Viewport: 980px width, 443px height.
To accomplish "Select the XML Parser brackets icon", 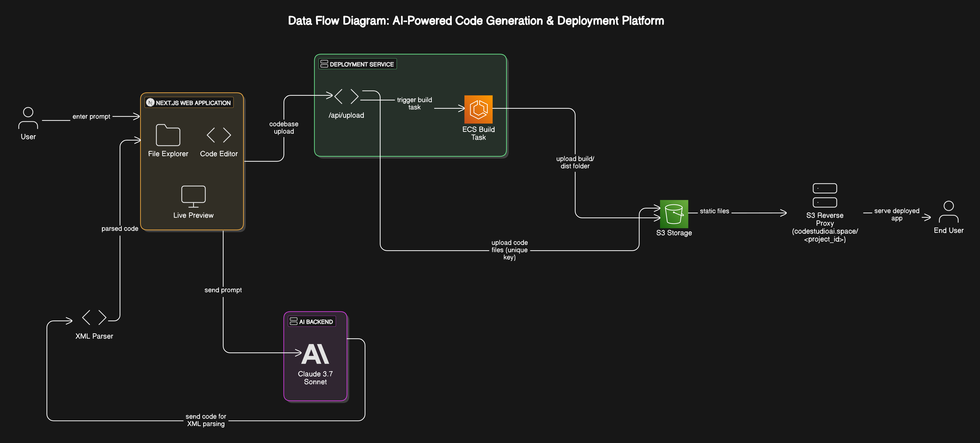I will (94, 317).
